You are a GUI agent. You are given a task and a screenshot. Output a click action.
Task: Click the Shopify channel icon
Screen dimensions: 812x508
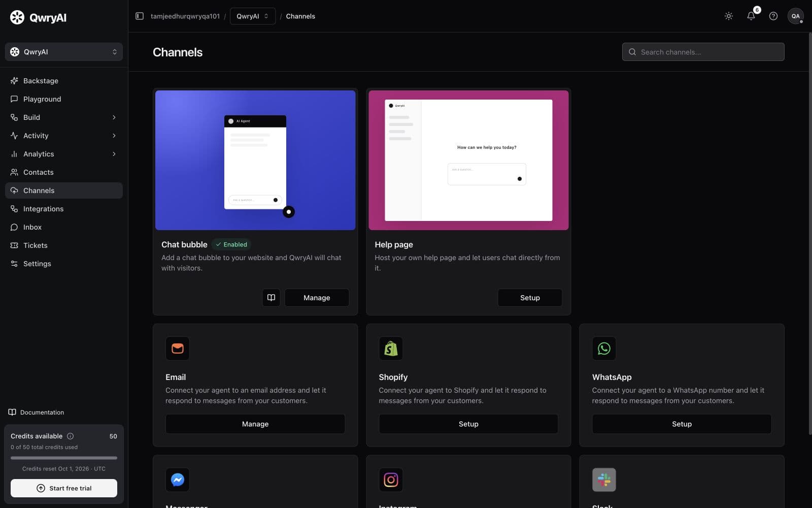(x=391, y=348)
